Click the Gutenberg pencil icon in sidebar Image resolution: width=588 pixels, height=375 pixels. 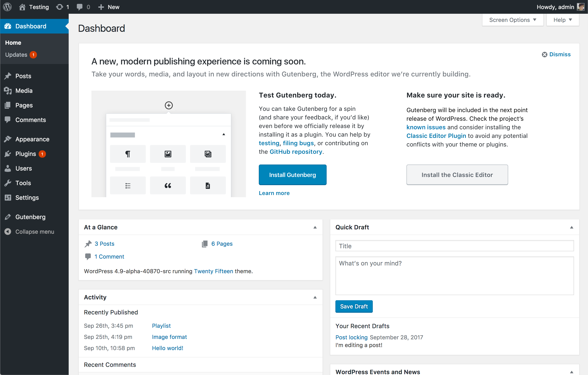coord(8,217)
